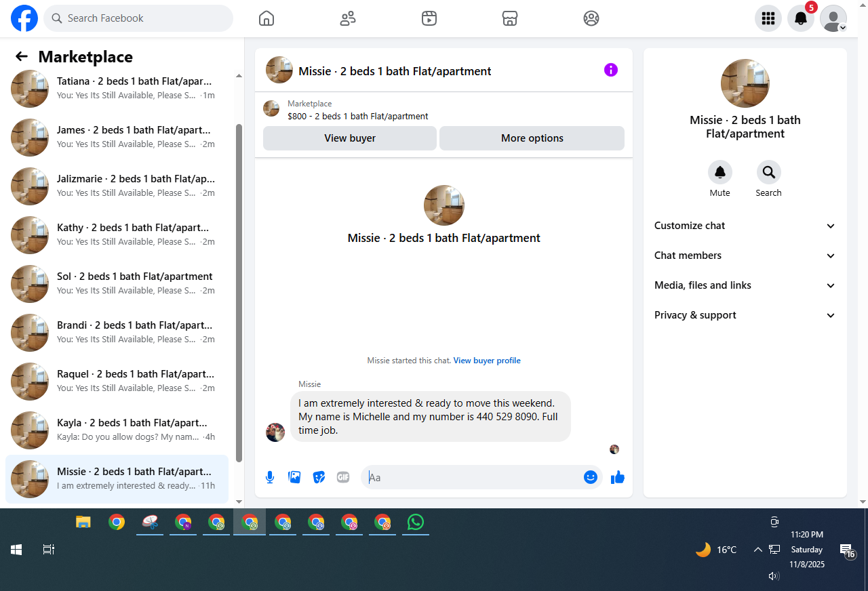
Task: Open Brandi's conversation
Action: pyautogui.click(x=117, y=333)
